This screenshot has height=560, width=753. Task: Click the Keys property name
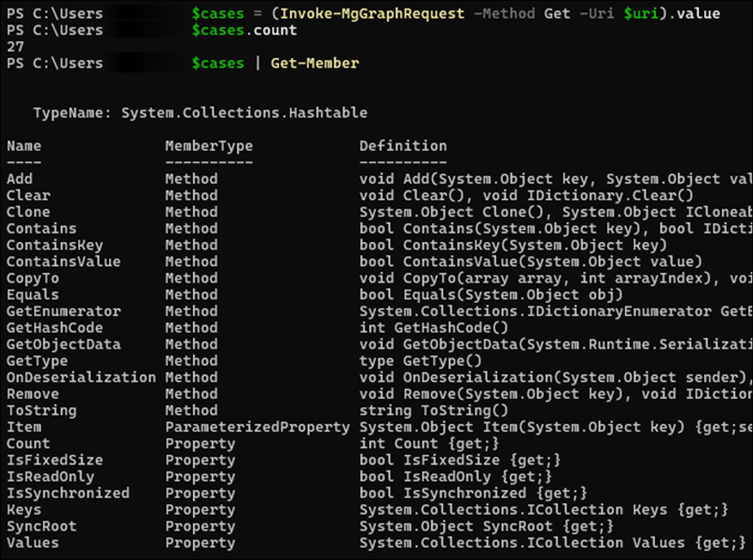click(x=24, y=510)
